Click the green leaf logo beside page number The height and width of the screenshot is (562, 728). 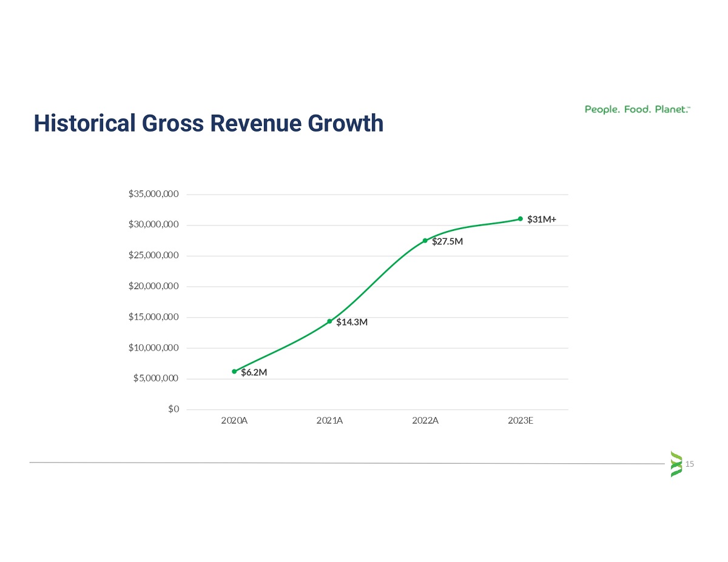point(676,464)
